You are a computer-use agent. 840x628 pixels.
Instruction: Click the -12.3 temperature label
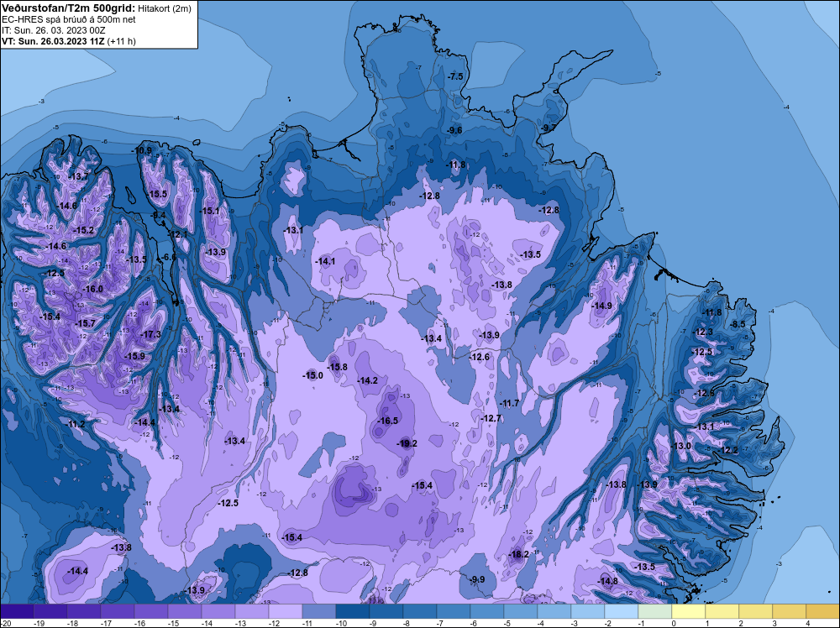(703, 332)
